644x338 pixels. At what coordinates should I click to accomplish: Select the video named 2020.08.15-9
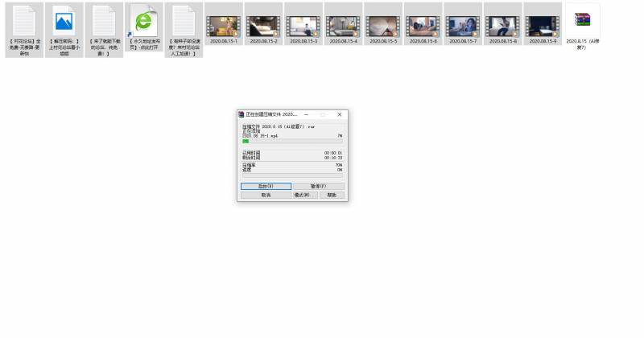tap(543, 26)
